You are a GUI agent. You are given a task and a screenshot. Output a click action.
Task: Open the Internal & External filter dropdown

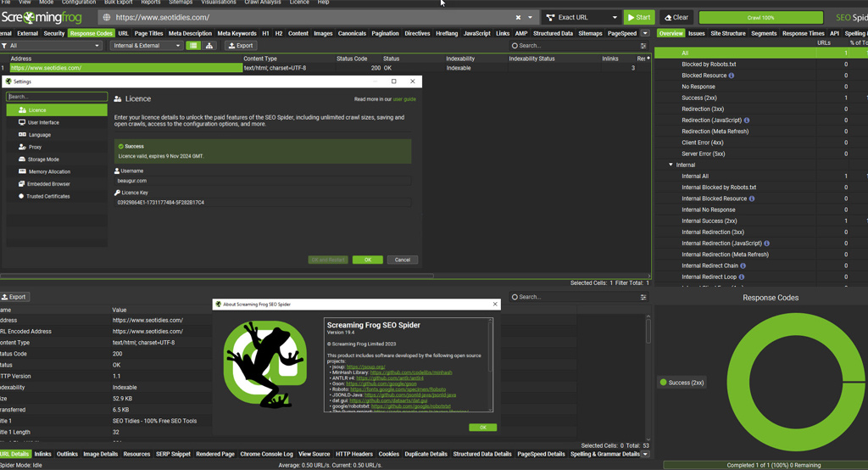(146, 46)
